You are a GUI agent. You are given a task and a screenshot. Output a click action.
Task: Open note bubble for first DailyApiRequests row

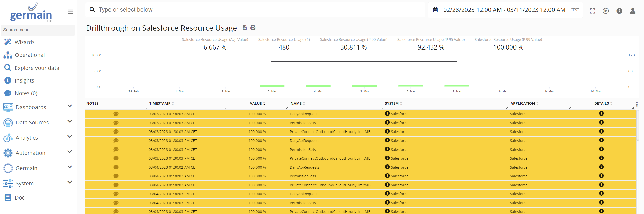tap(116, 114)
